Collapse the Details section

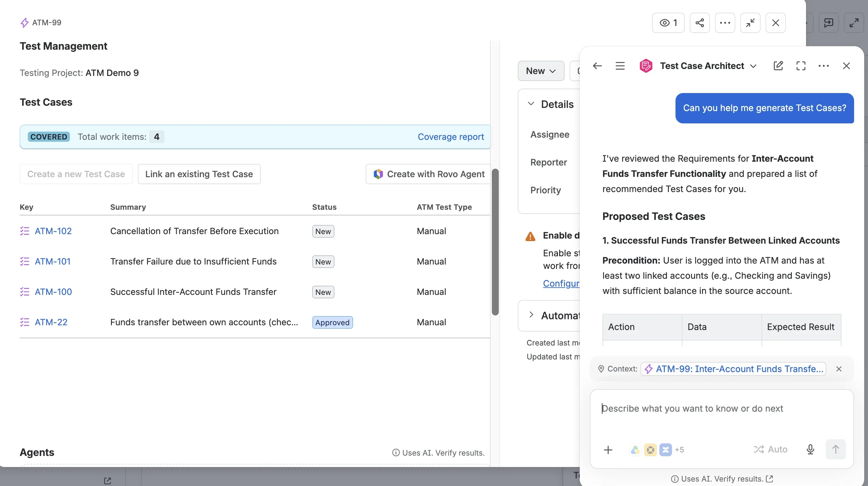click(531, 104)
